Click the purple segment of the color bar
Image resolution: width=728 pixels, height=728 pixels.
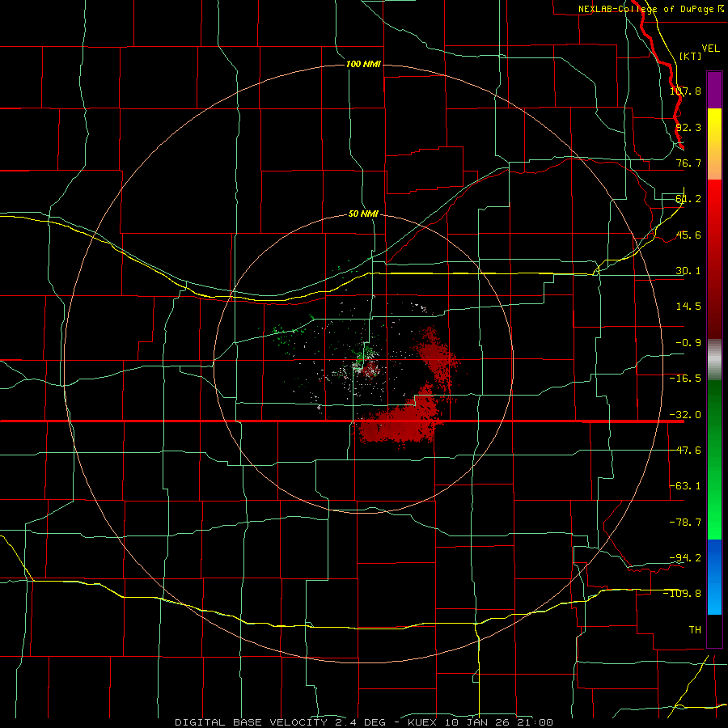point(714,90)
